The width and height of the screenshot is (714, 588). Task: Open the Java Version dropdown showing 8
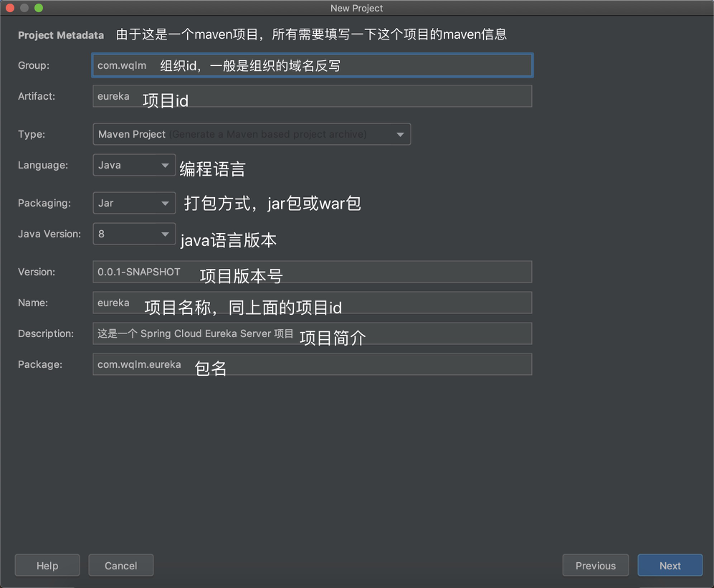click(x=134, y=234)
